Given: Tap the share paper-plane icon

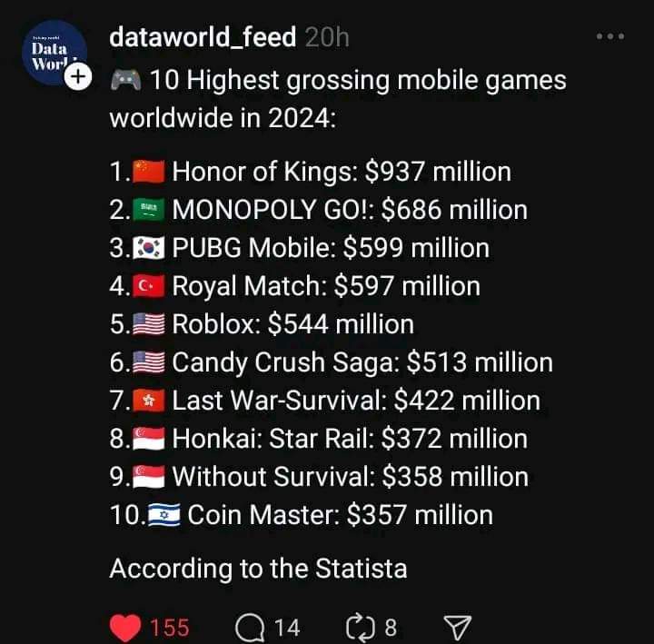Looking at the screenshot, I should point(459,627).
